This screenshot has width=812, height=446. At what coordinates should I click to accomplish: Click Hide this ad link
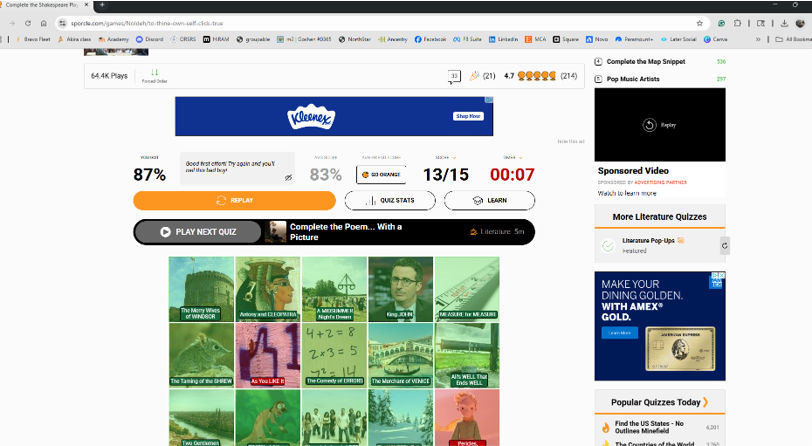(x=571, y=141)
